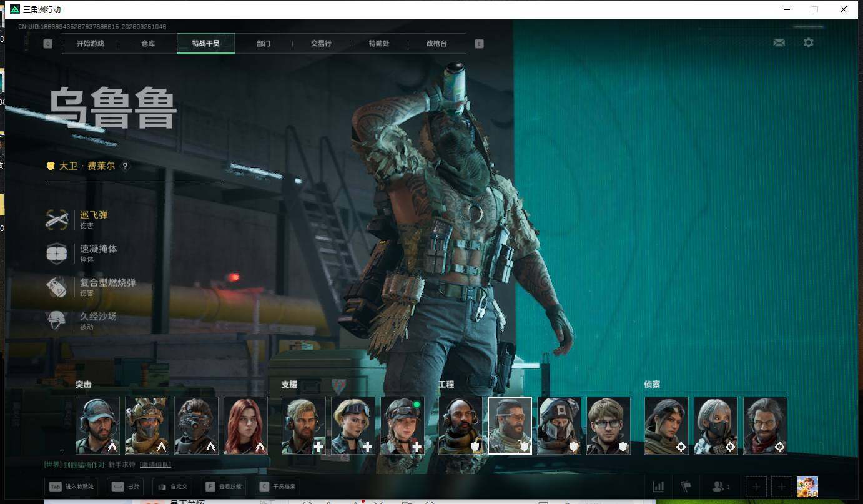The height and width of the screenshot is (504, 863).
Task: Click the flag icon in bottom bar
Action: click(x=686, y=487)
